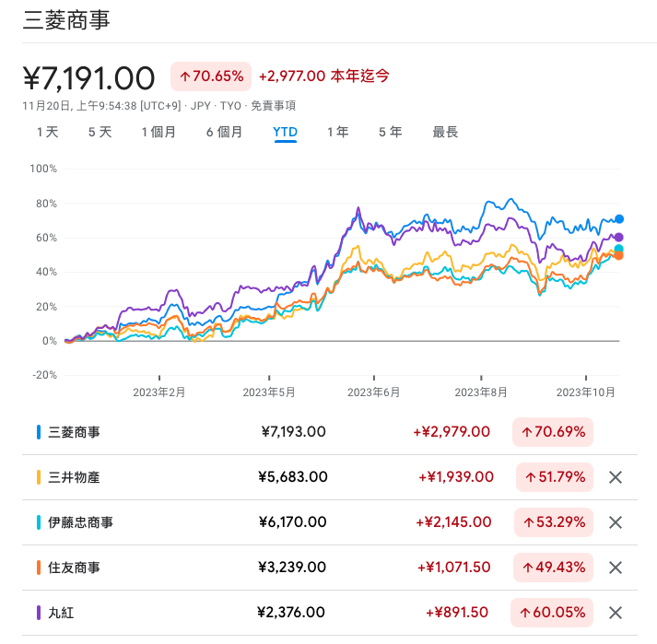Viewport: 657px width, 644px height.
Task: Click the 丸紅 purple color marker
Action: [39, 613]
